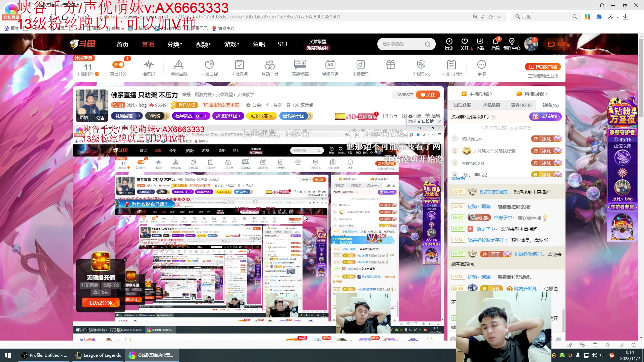The image size is (644, 362).
Task: Open the 高能弹幕 icon
Action: [x=300, y=68]
